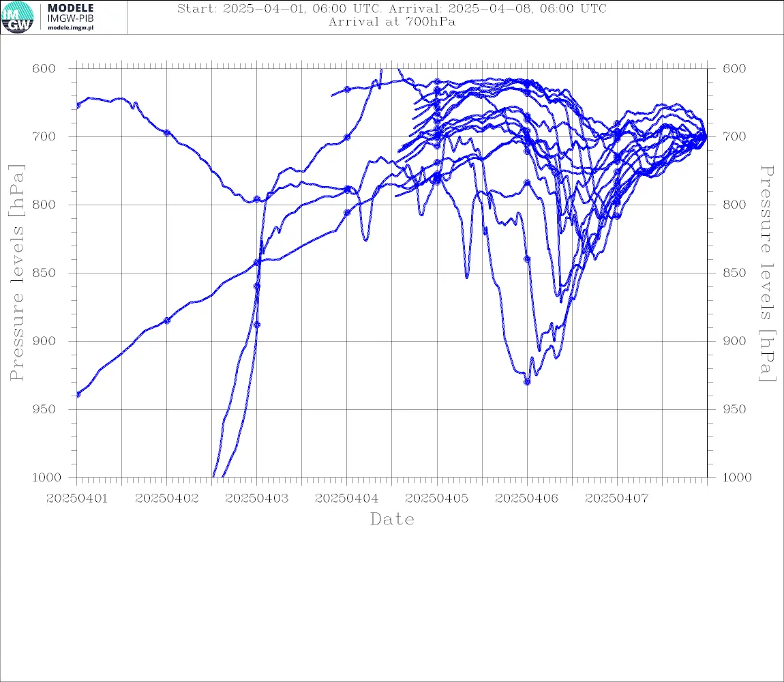Click the date label 20250402

coord(167,499)
